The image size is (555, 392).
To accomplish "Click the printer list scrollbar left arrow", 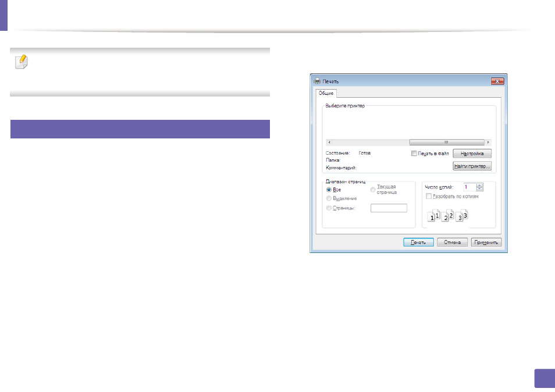I will pyautogui.click(x=329, y=142).
